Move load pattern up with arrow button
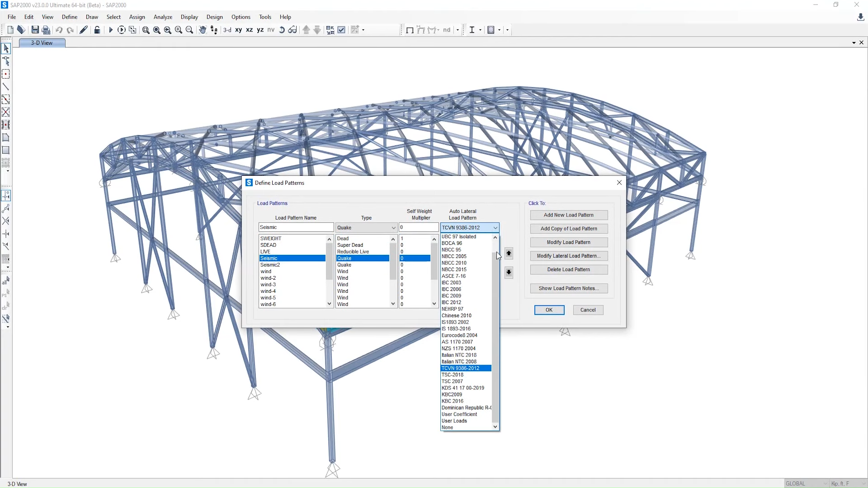Viewport: 868px width, 488px height. point(509,253)
